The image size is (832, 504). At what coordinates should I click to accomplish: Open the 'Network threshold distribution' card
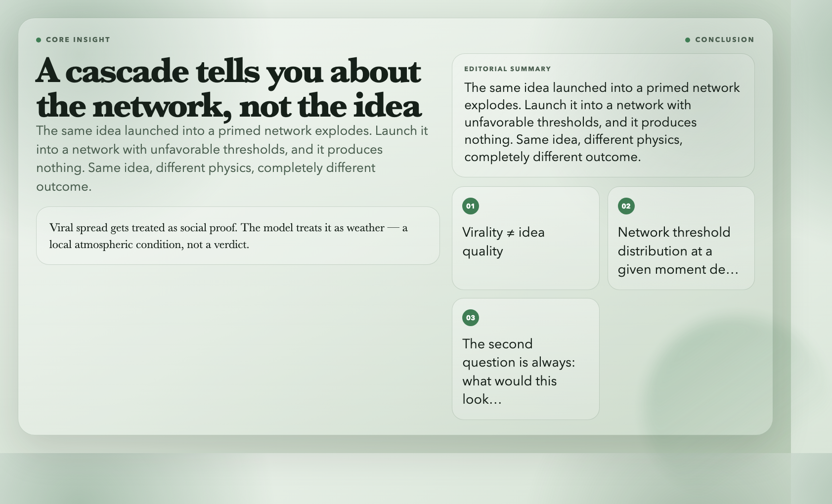[x=681, y=238]
